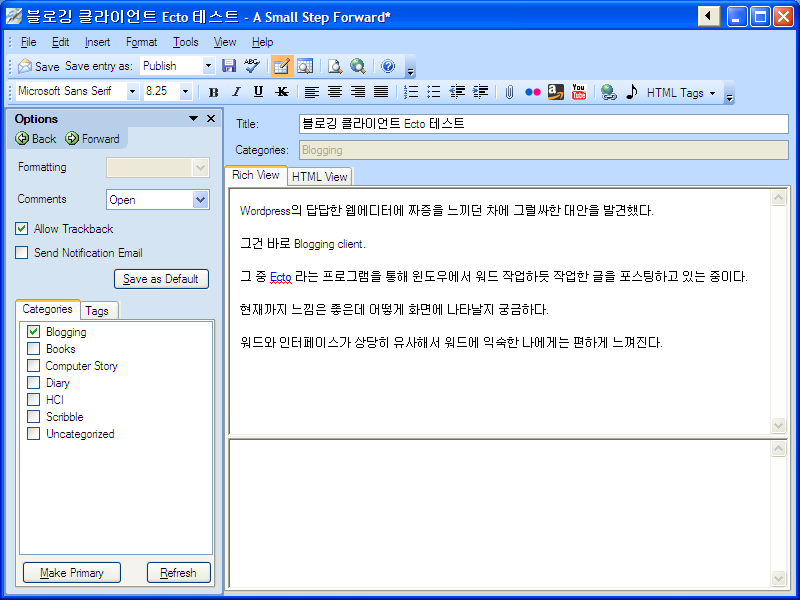Check the Computer Story category

pos(34,366)
